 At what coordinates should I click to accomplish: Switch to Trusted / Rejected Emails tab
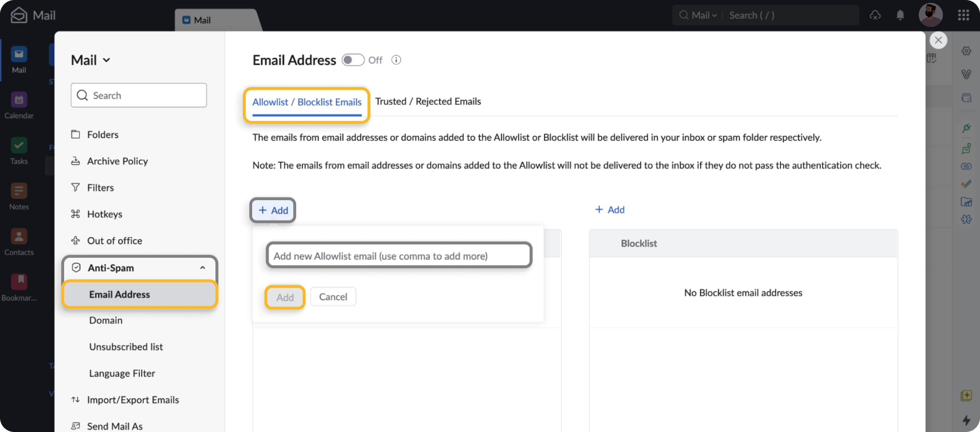[428, 102]
